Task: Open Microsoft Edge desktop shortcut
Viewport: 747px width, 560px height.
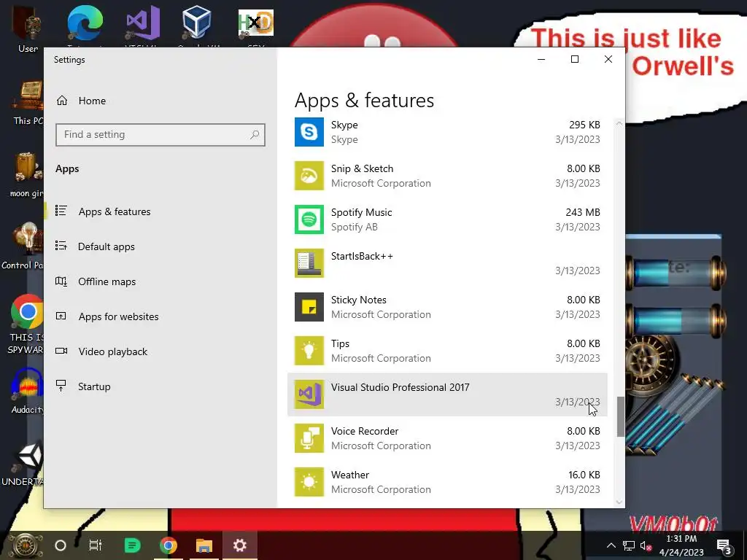Action: click(x=85, y=24)
